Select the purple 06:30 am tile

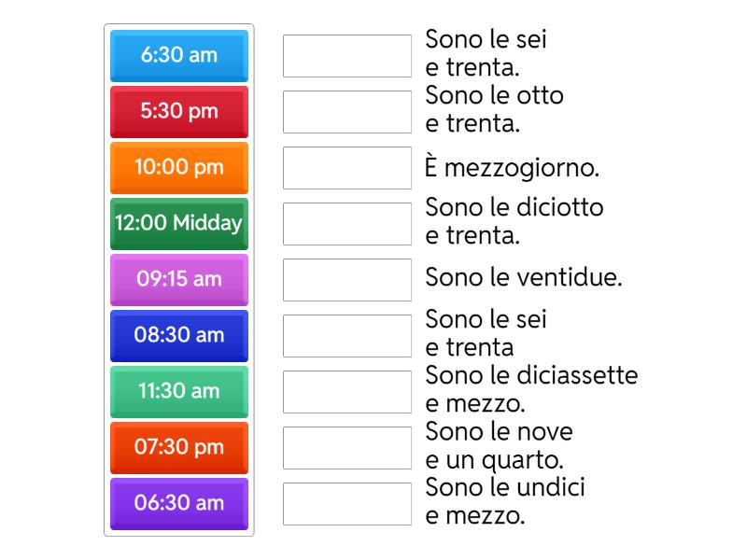178,504
